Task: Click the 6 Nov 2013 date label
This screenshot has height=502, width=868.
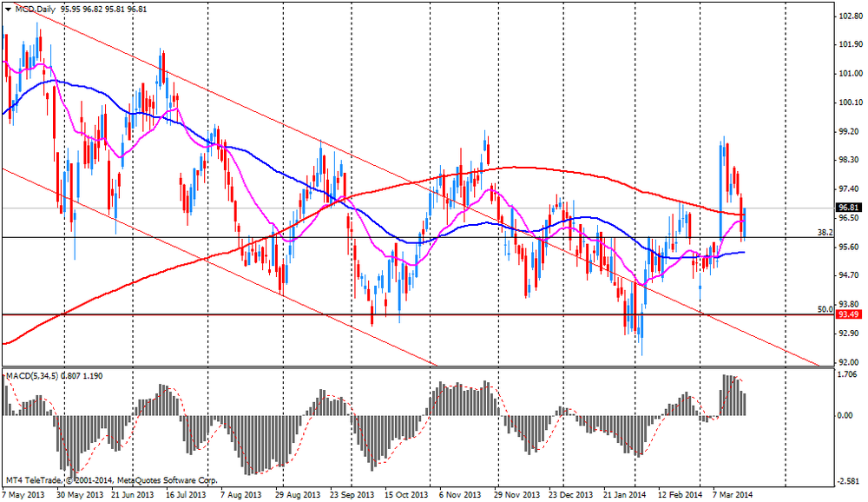Action: coord(460,494)
